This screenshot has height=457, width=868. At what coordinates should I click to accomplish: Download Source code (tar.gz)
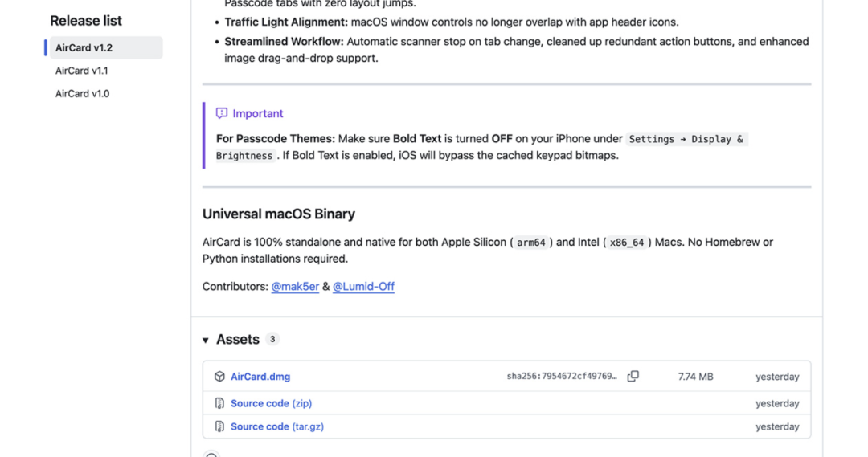click(x=277, y=426)
